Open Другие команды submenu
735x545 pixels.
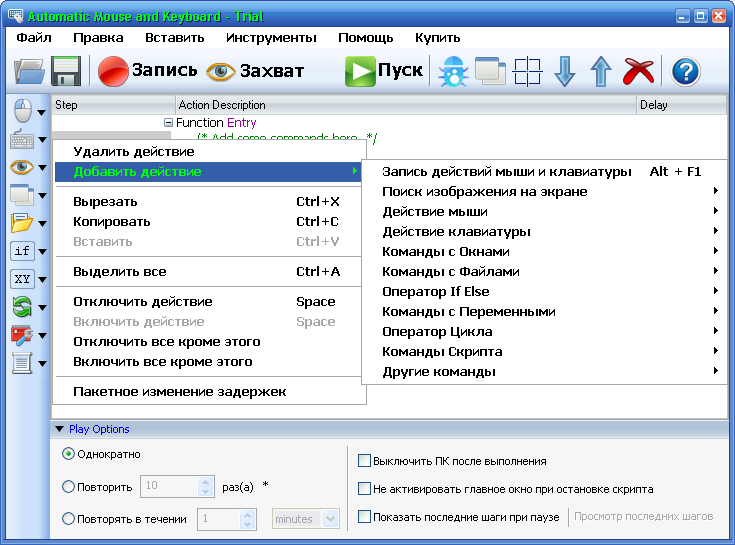pos(545,372)
